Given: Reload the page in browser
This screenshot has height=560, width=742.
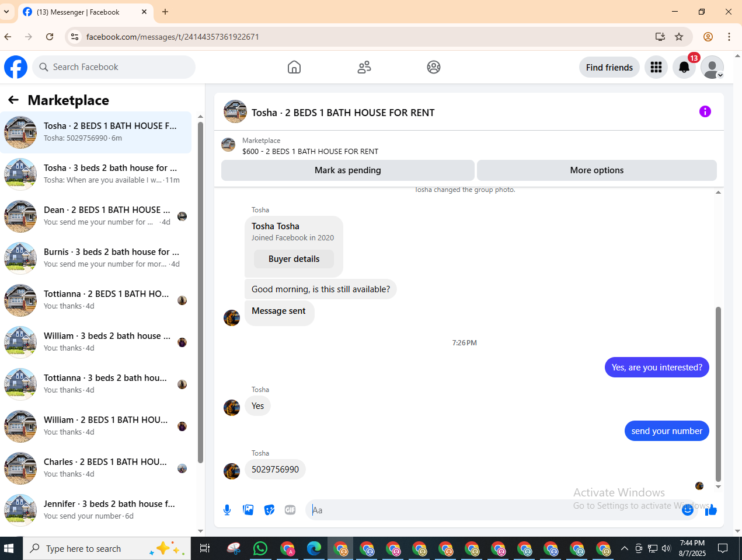Looking at the screenshot, I should pos(50,37).
